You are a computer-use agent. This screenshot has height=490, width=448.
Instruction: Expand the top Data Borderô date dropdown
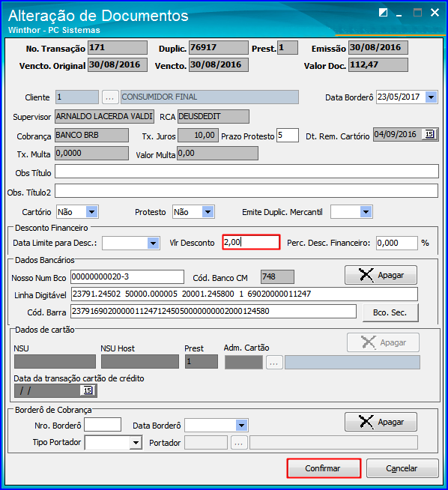[431, 97]
